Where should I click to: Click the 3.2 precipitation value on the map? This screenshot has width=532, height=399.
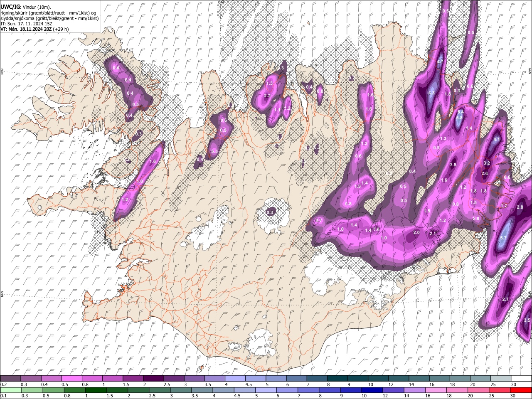[x=487, y=163]
